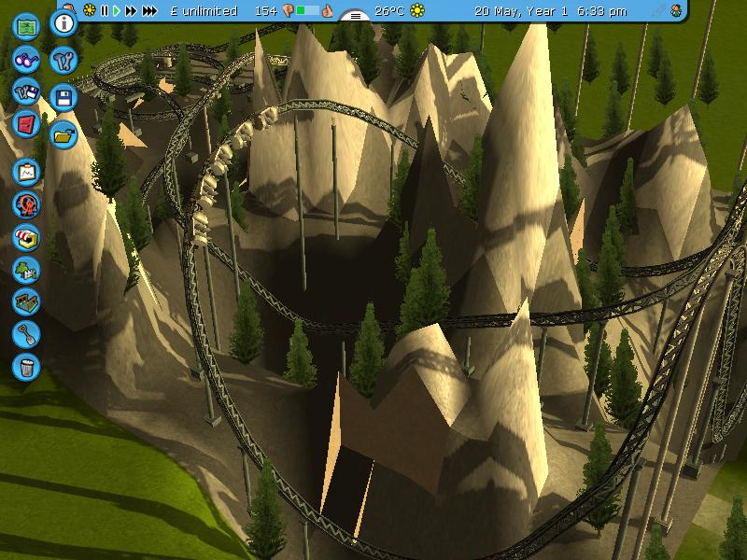Viewport: 747px width, 560px height.
Task: Click the faded pencil icon on top bar
Action: tap(659, 10)
